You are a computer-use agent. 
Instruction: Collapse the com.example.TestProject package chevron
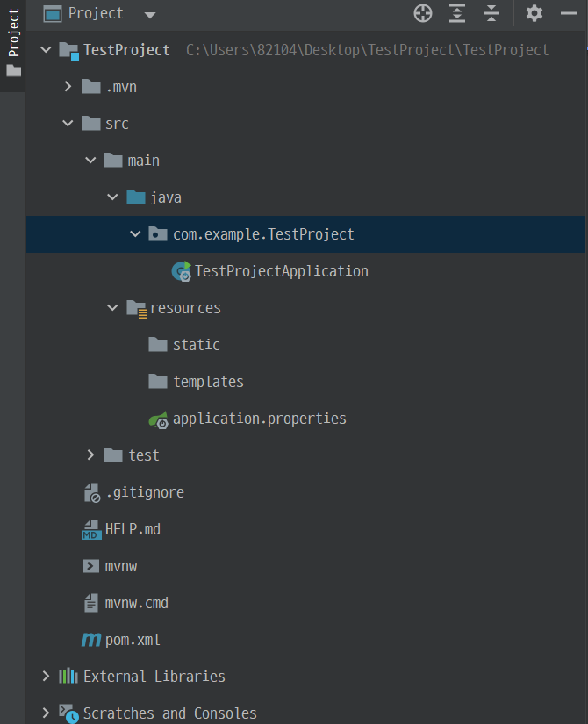(135, 234)
